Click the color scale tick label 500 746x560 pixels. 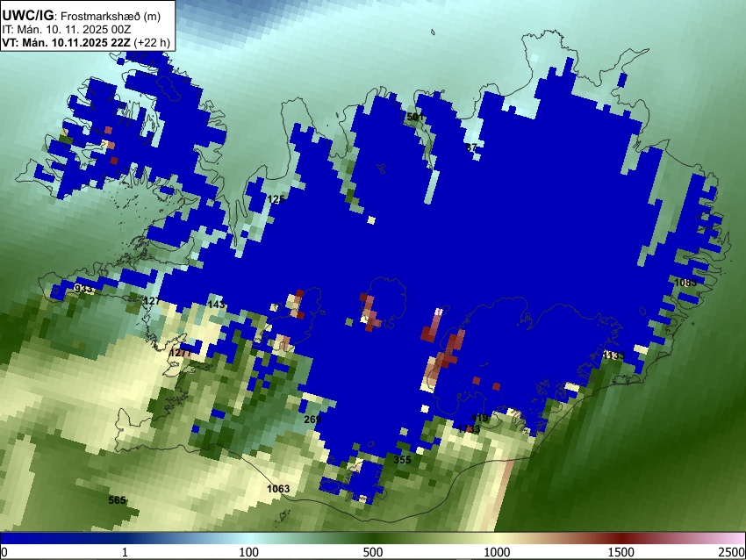click(373, 552)
